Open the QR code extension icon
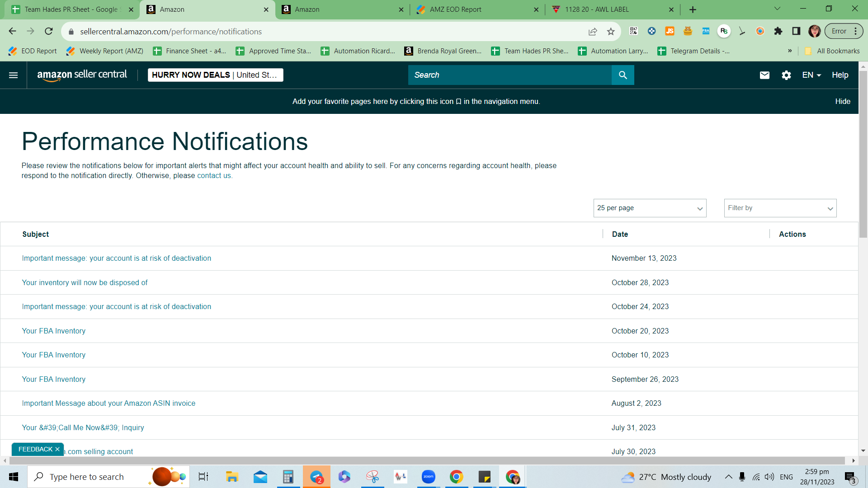This screenshot has width=868, height=488. tap(633, 31)
